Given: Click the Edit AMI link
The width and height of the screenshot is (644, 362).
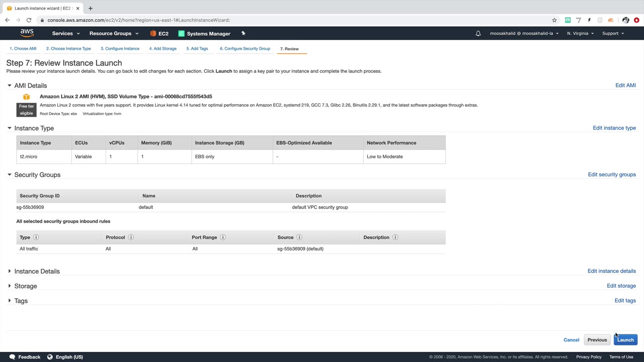Looking at the screenshot, I should [625, 85].
